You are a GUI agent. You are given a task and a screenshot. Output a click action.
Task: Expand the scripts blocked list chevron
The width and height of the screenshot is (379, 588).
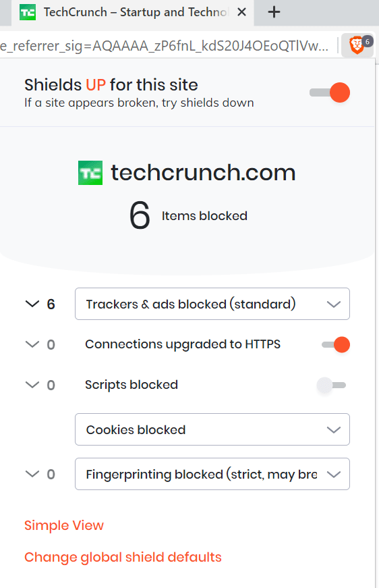32,385
